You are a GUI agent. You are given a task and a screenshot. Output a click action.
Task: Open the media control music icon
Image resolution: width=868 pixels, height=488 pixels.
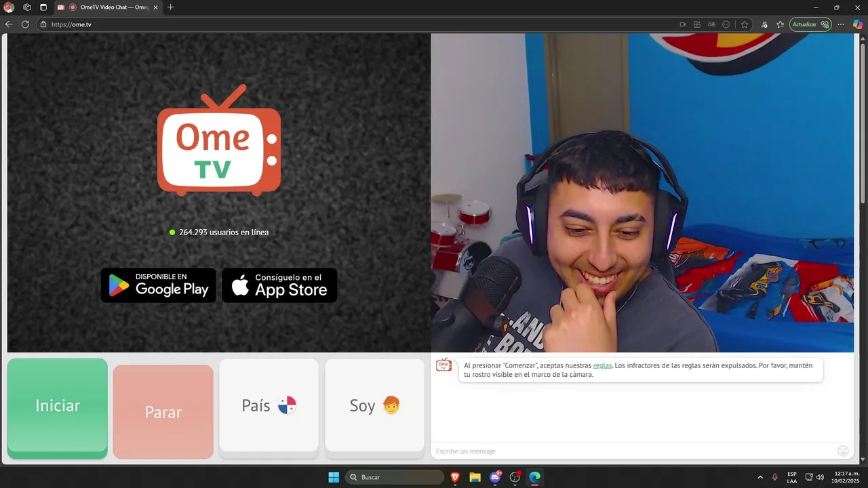(764, 24)
